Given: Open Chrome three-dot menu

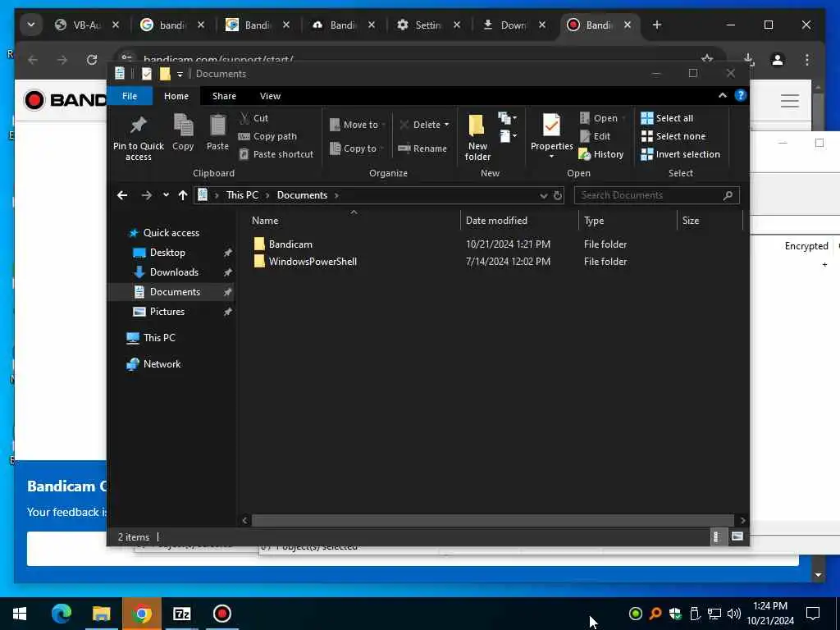Looking at the screenshot, I should pos(807,60).
